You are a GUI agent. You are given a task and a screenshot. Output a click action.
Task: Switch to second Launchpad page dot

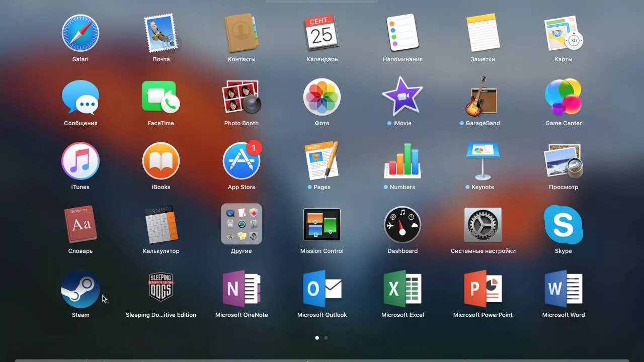click(326, 338)
